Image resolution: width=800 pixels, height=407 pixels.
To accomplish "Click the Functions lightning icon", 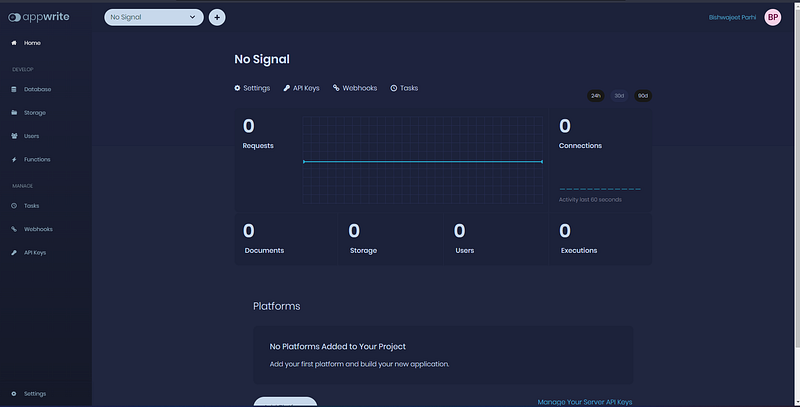I will tap(14, 160).
